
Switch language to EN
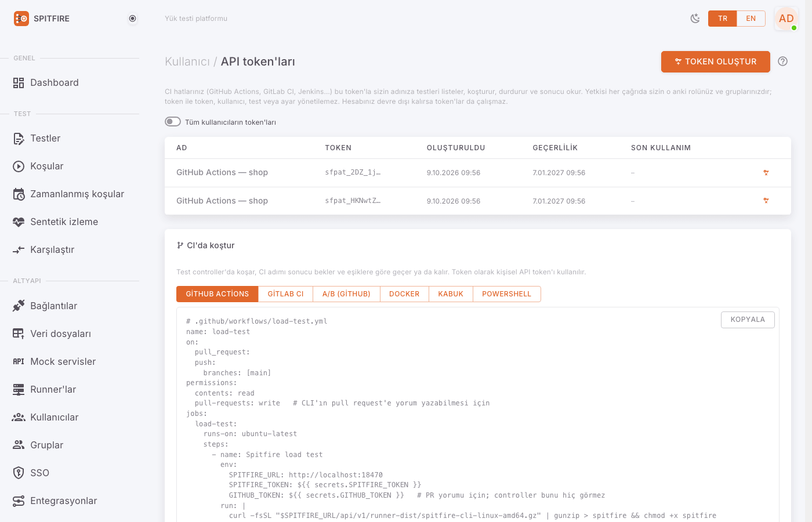[x=751, y=19]
